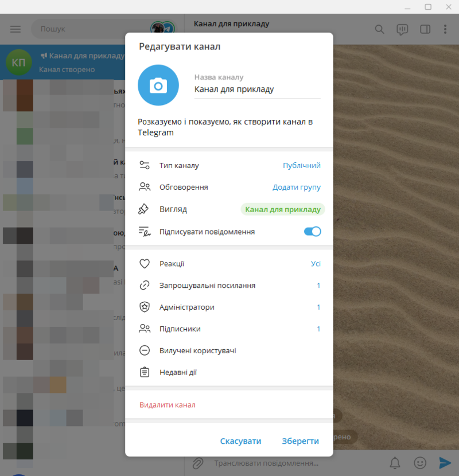Click Видалити канал delete link

tap(168, 405)
